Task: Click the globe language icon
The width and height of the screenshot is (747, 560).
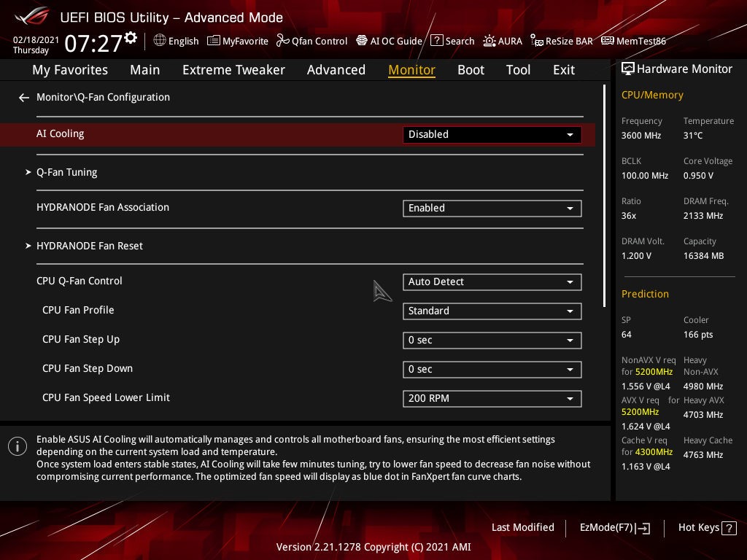Action: 160,41
